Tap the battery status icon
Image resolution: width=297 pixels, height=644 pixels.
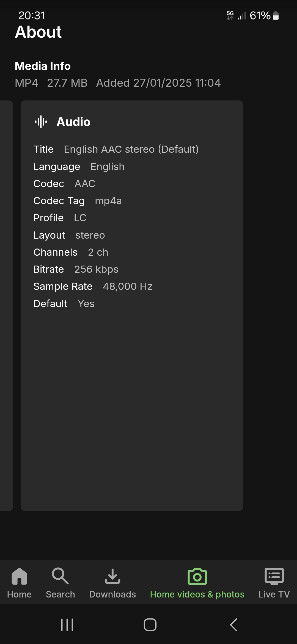pyautogui.click(x=276, y=16)
